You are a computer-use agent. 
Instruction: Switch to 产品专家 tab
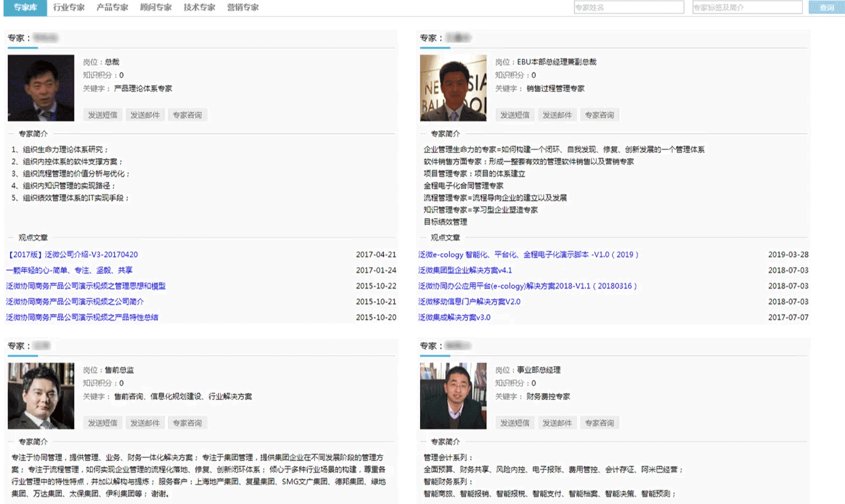click(x=112, y=8)
